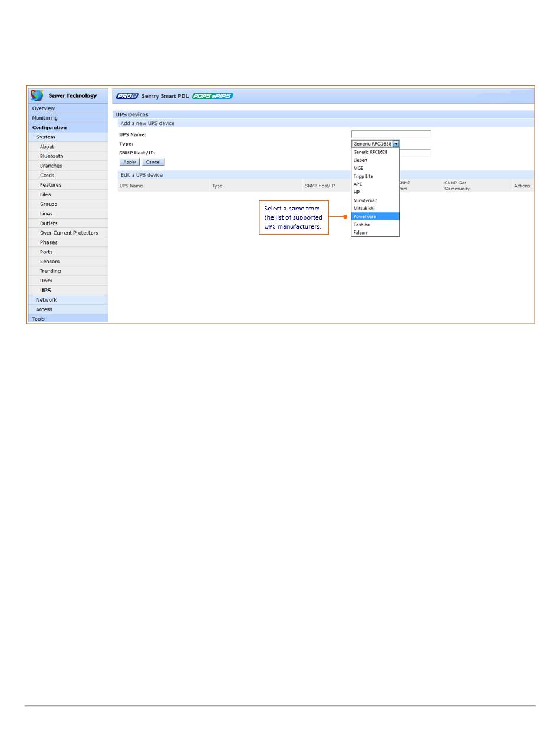Viewport: 560px width, 739px height.
Task: Open the Ports configuration page
Action: [x=68, y=252]
